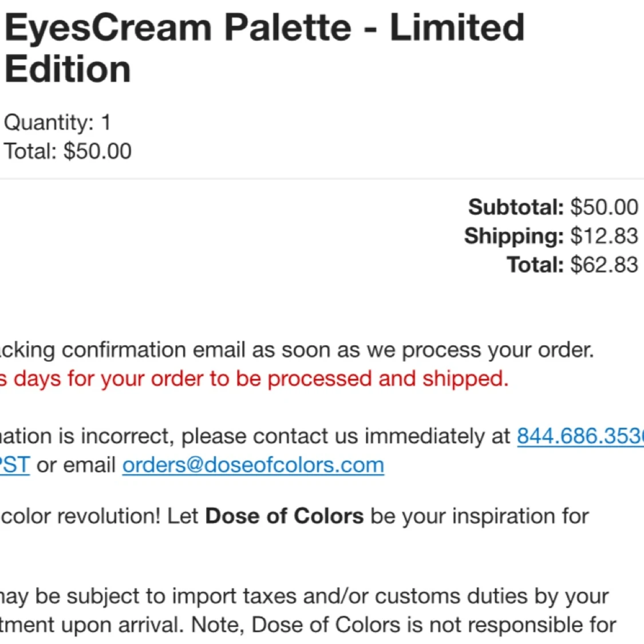Click the bold Shipping label
644x644 pixels.
point(513,236)
